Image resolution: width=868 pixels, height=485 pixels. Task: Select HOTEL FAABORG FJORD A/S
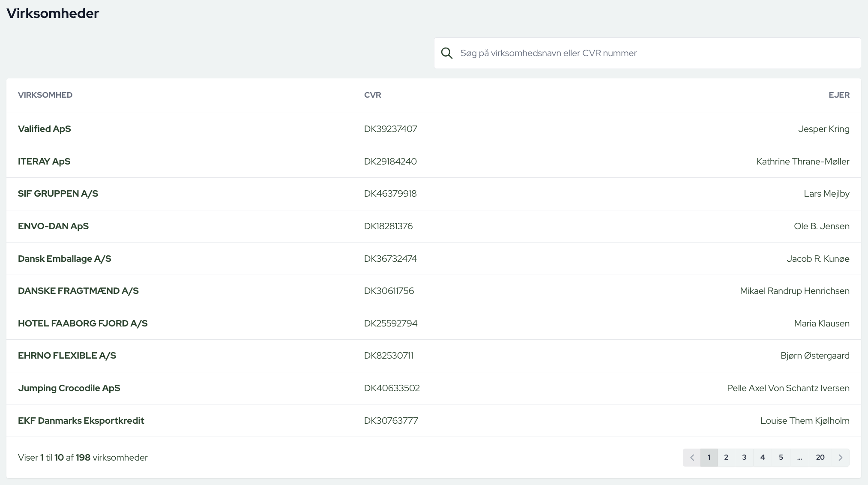(83, 323)
